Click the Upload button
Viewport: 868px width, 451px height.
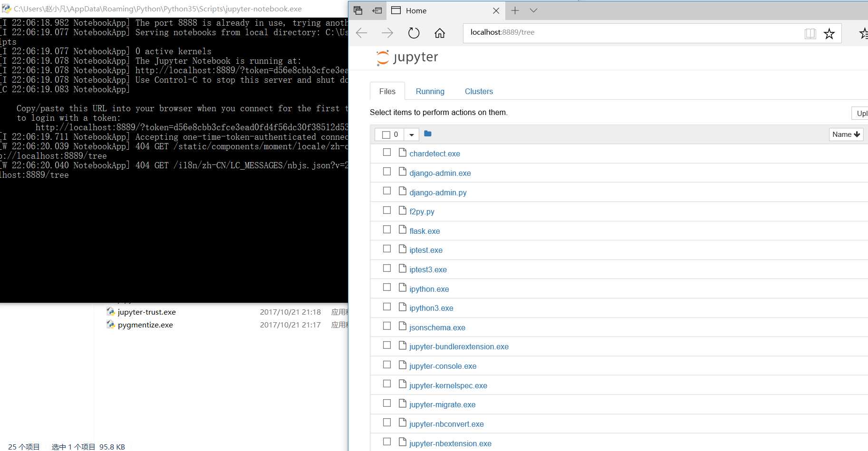point(860,113)
